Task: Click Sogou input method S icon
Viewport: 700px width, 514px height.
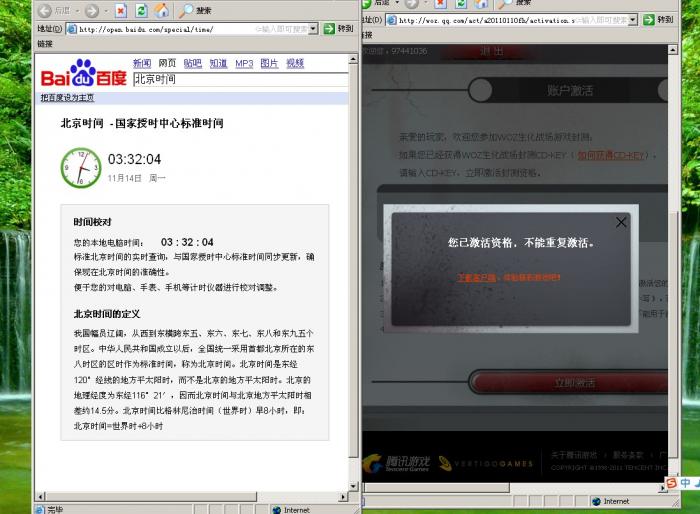Action: point(671,483)
